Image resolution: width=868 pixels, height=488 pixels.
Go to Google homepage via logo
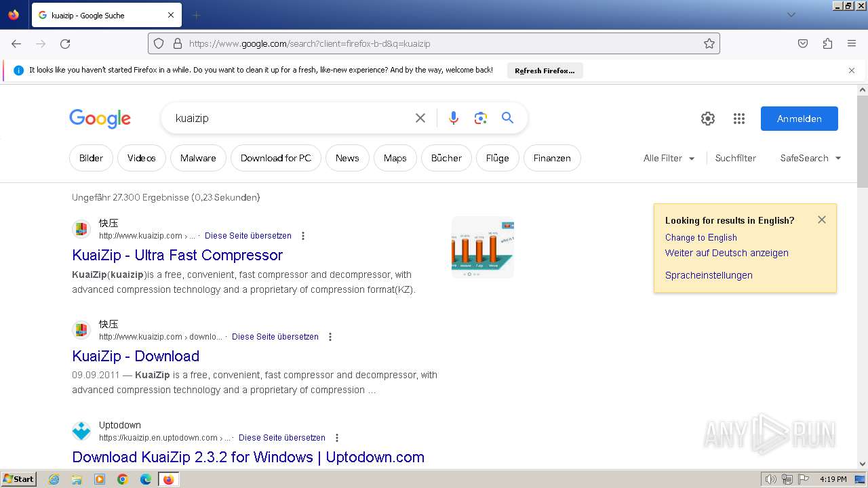(x=100, y=119)
